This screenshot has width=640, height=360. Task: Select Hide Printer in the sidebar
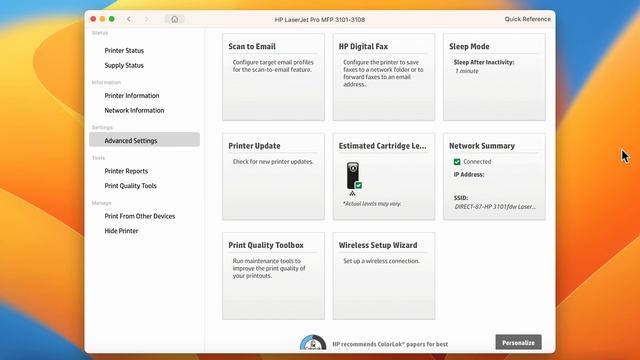(121, 231)
